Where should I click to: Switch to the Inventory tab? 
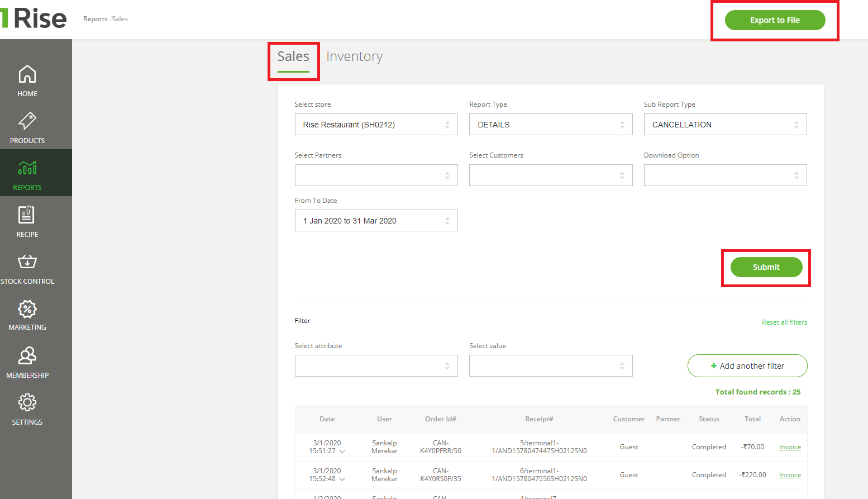coord(354,56)
